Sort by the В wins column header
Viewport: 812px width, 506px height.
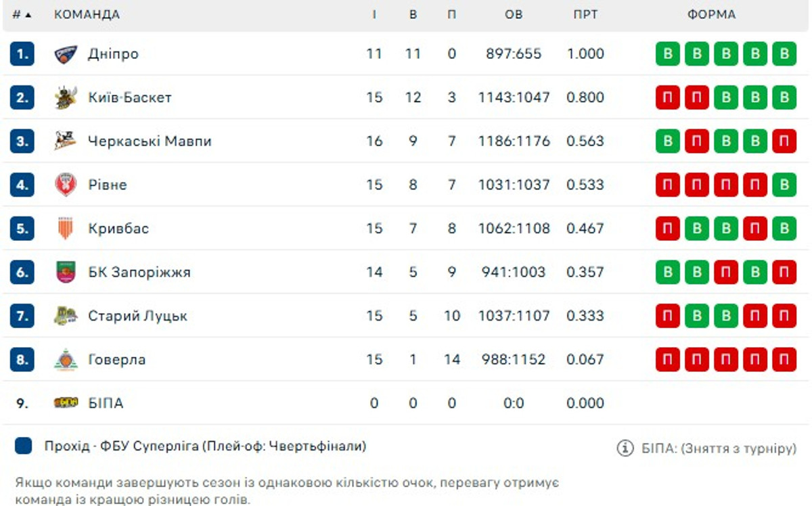click(413, 14)
